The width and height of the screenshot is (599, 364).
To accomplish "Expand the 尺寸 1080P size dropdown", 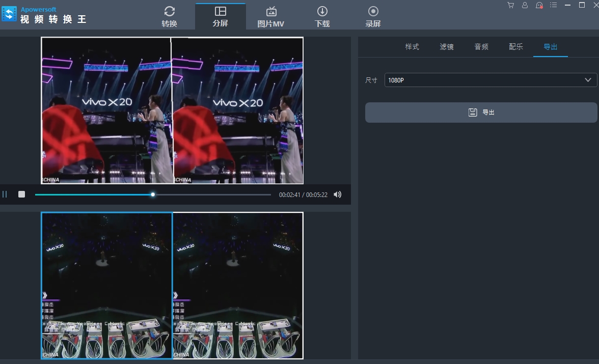I will coord(491,80).
